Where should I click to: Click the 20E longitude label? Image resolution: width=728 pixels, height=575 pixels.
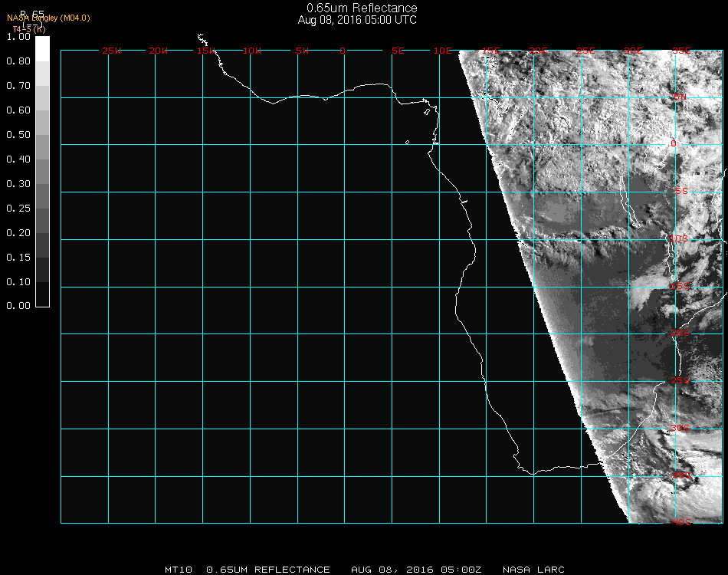pyautogui.click(x=539, y=51)
